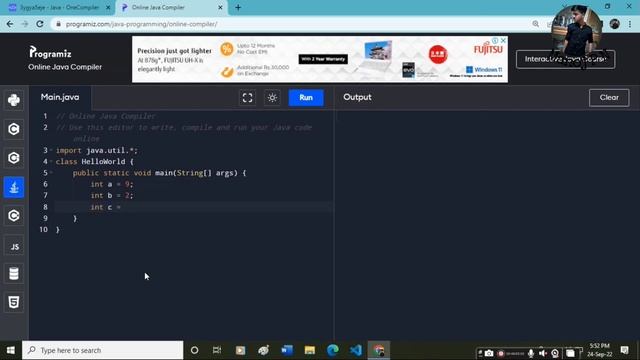This screenshot has height=360, width=640.
Task: Click the microphone tray icon
Action: click(x=531, y=353)
